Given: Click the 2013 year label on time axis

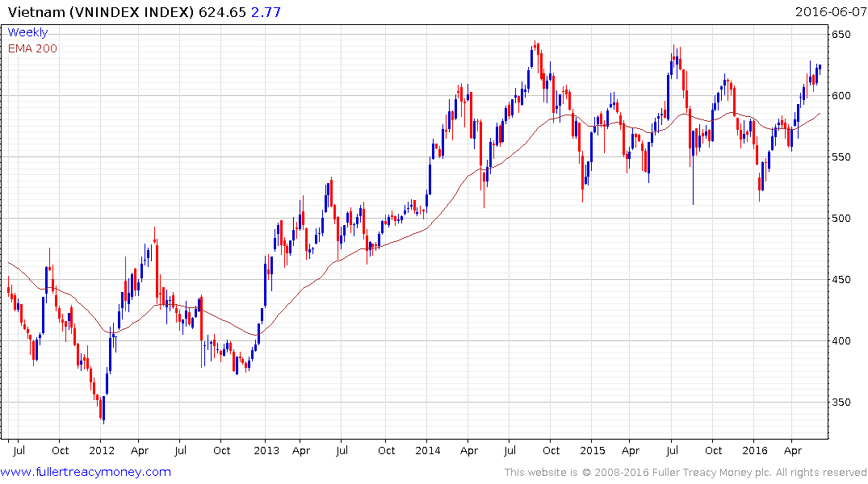Looking at the screenshot, I should pos(266,451).
